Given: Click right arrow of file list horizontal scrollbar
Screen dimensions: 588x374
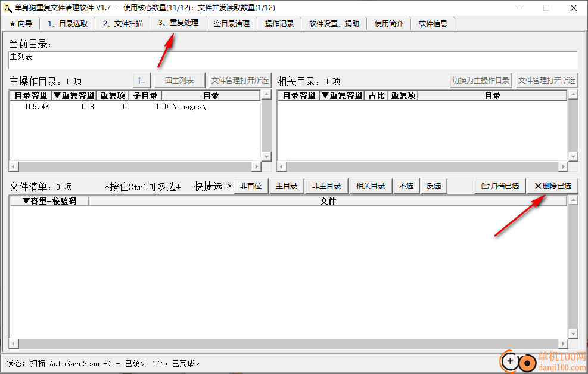Looking at the screenshot, I should (563, 344).
